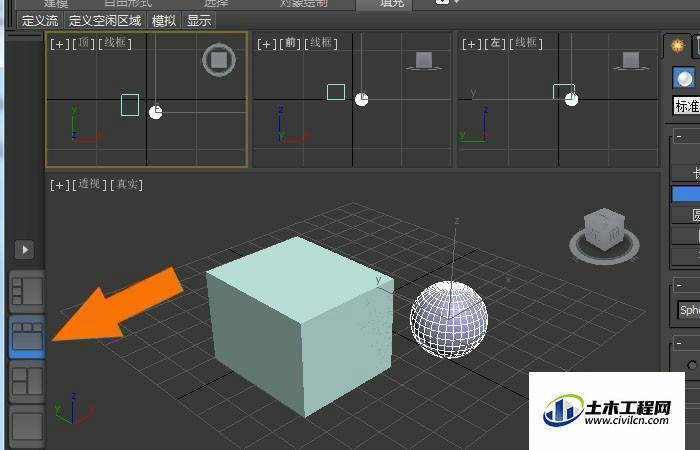This screenshot has width=700, height=450.
Task: Open the [+] menu of the left (左) viewport
Action: [471, 44]
